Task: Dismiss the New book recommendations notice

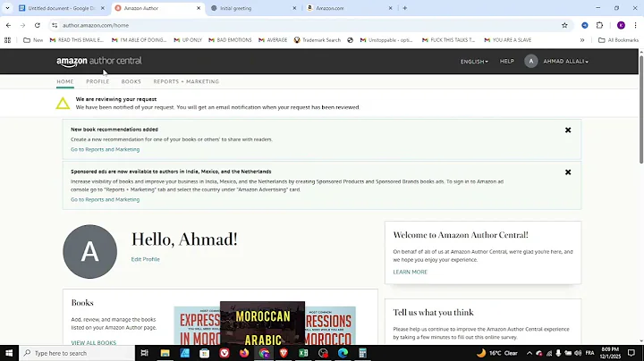Action: 568,130
